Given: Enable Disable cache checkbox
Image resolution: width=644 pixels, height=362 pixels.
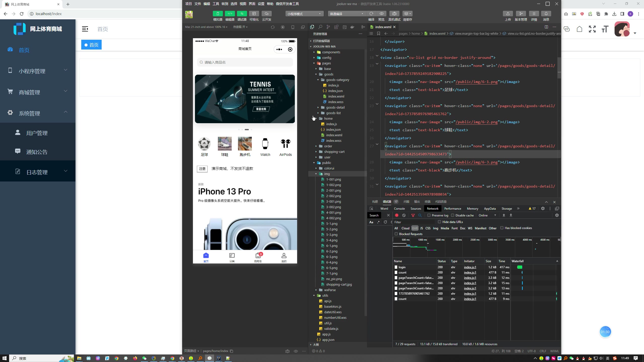Looking at the screenshot, I should coord(453,215).
